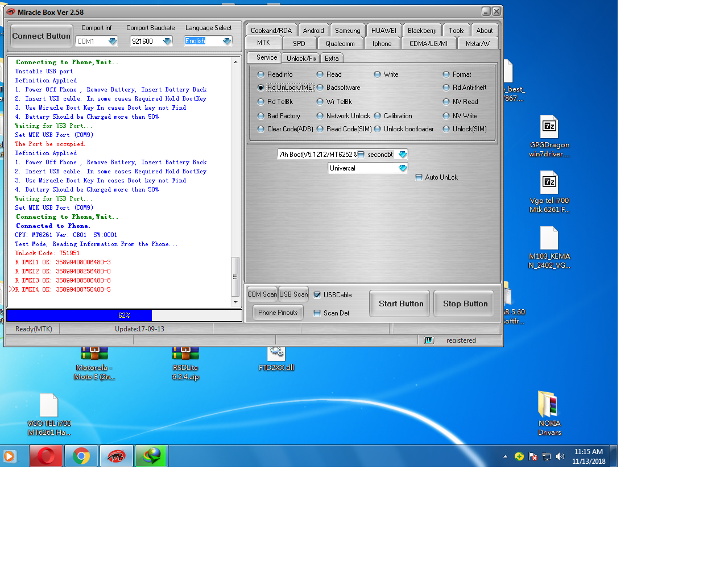Switch to the Unlock/Fix sub-tab
The width and height of the screenshot is (728, 582).
[301, 59]
